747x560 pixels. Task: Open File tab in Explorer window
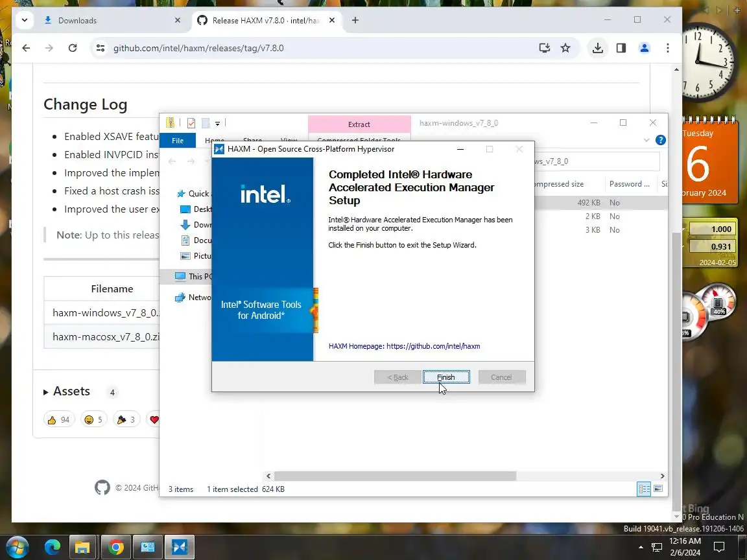coord(178,141)
